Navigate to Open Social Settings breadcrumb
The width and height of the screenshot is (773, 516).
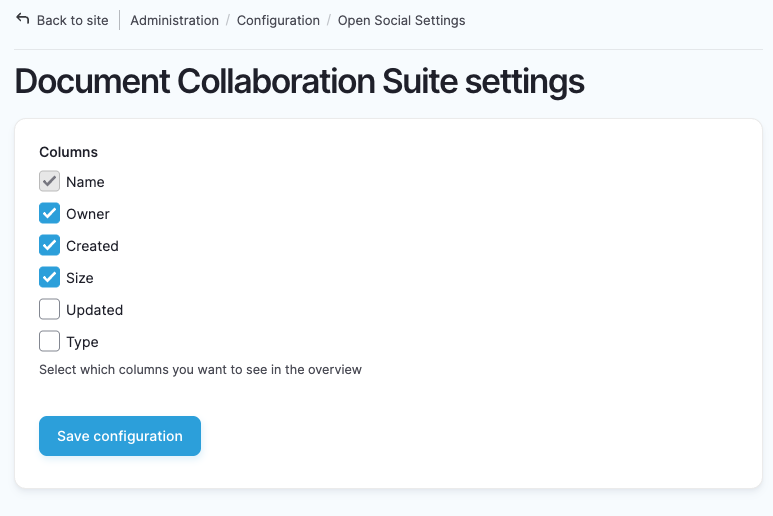click(401, 20)
